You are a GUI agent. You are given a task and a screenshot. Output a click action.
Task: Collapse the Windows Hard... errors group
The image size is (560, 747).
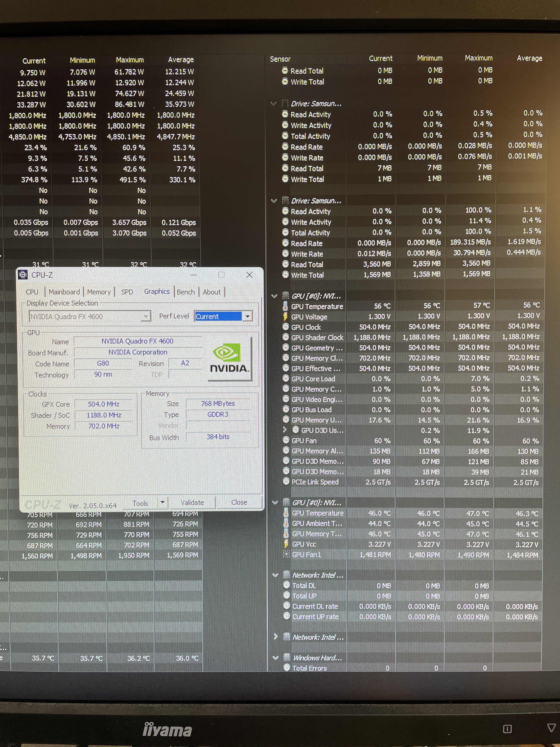276,658
